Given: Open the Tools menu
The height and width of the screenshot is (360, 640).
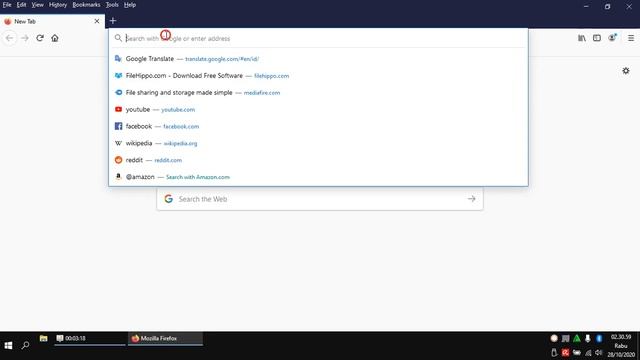Looking at the screenshot, I should 112,5.
